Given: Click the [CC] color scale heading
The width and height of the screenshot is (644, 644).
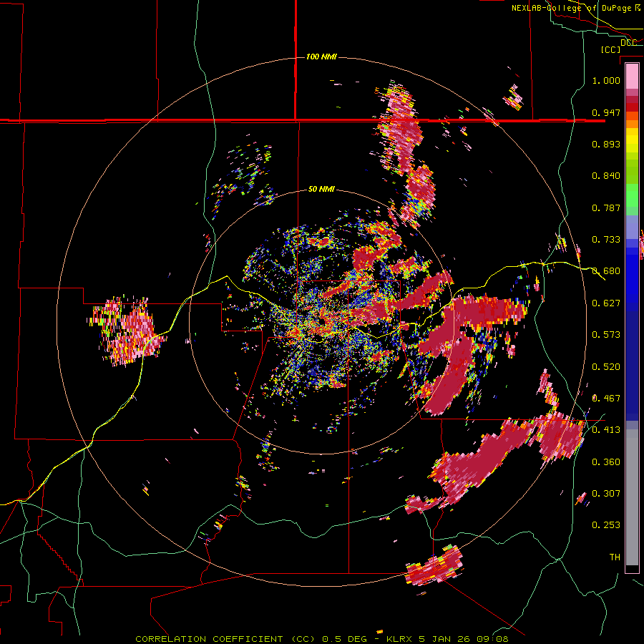Looking at the screenshot, I should click(x=610, y=49).
